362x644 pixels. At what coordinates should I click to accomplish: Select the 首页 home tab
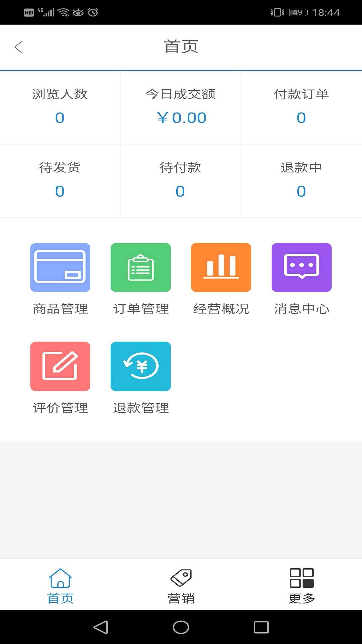[x=60, y=585]
